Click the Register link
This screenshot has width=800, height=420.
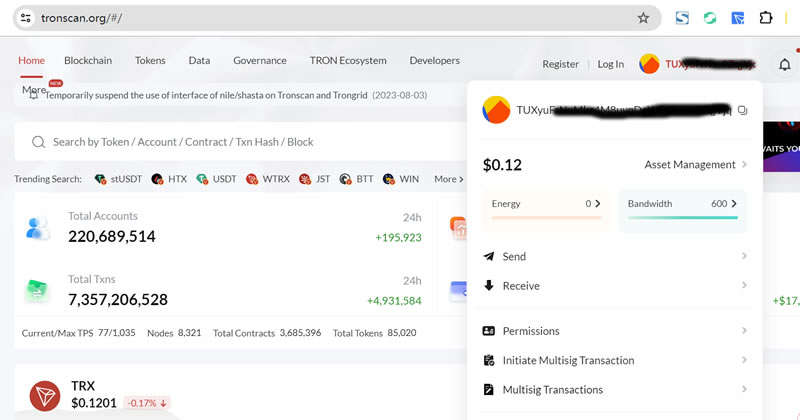560,64
